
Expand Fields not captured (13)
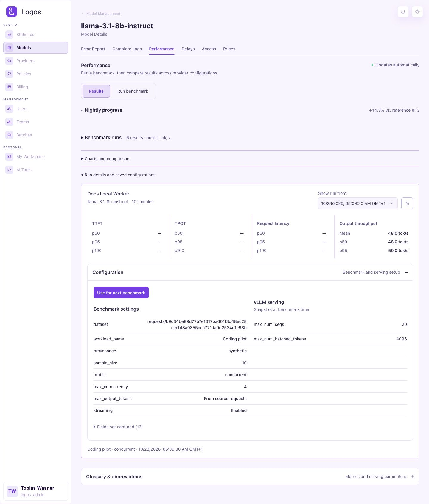coord(118,427)
